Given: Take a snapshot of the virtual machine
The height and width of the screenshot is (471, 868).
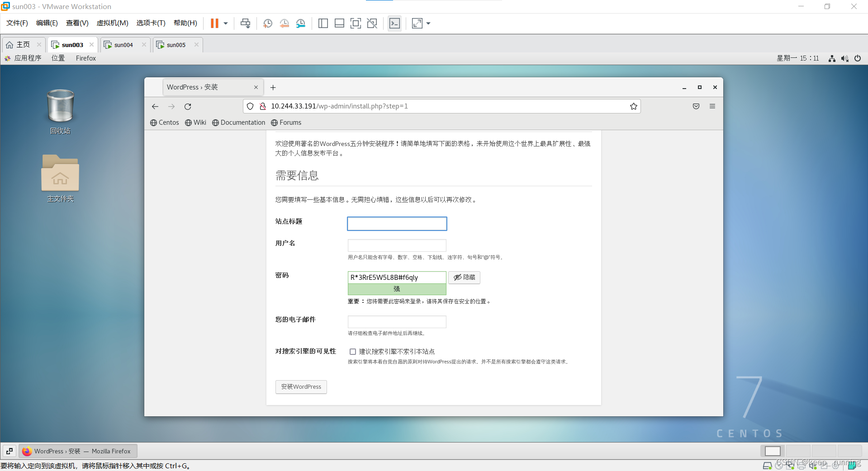Looking at the screenshot, I should [268, 23].
